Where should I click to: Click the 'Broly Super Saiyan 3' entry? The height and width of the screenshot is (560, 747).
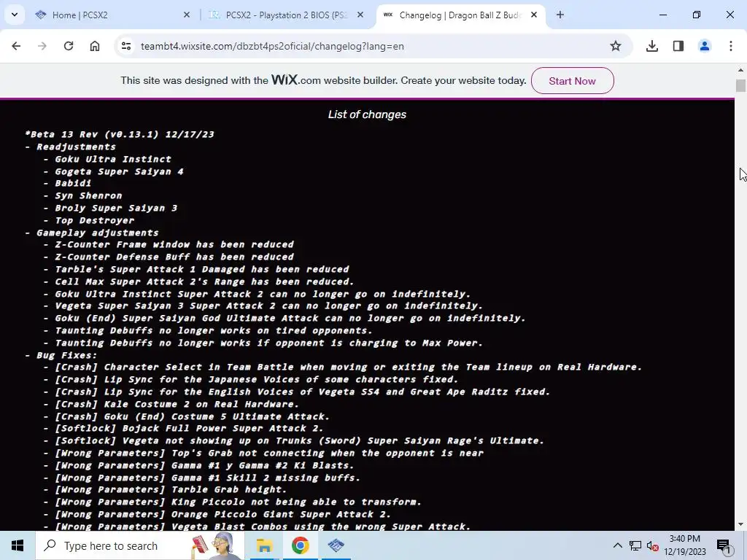tap(116, 208)
